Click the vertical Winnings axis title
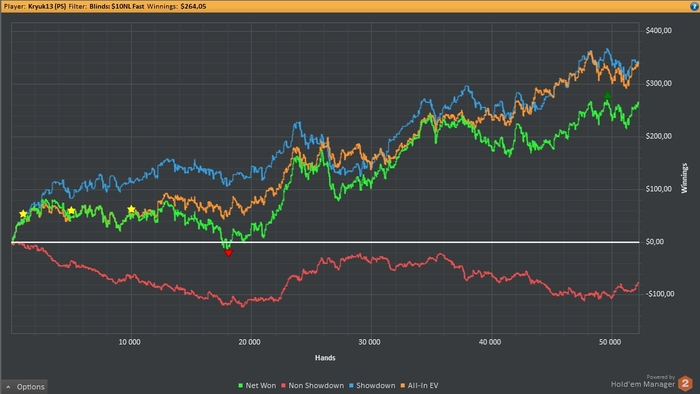 pos(684,178)
